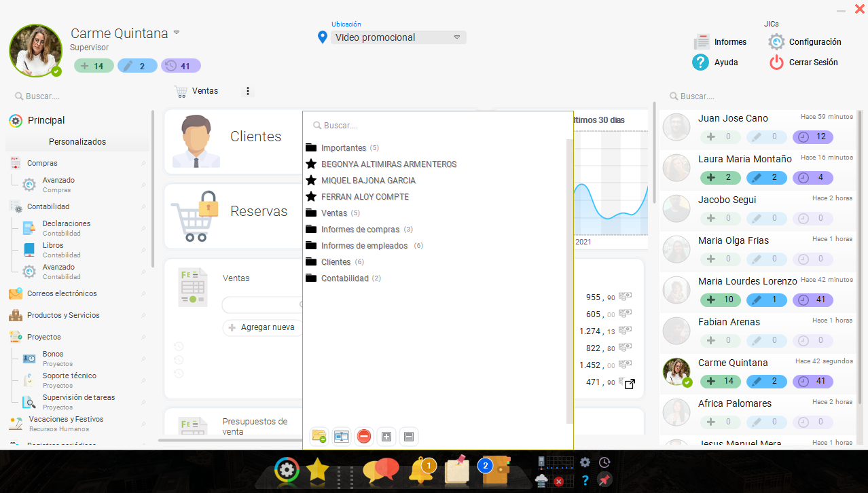Click the Cerrar Sesión power icon

coord(776,62)
